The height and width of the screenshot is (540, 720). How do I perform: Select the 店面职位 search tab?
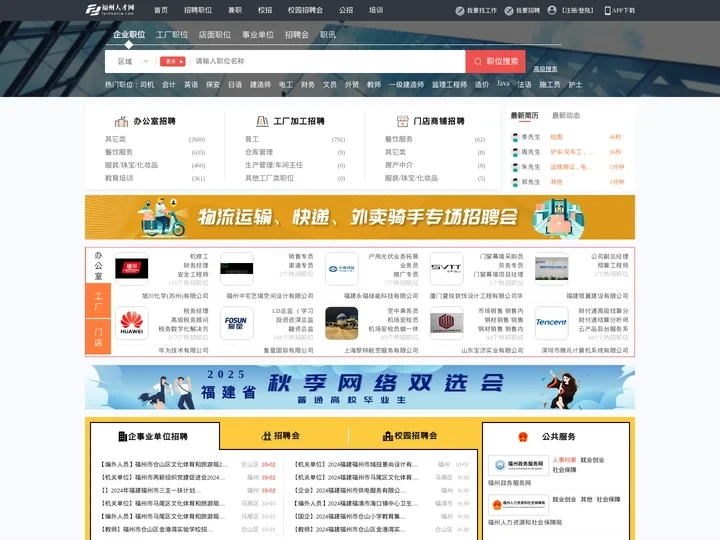click(214, 34)
